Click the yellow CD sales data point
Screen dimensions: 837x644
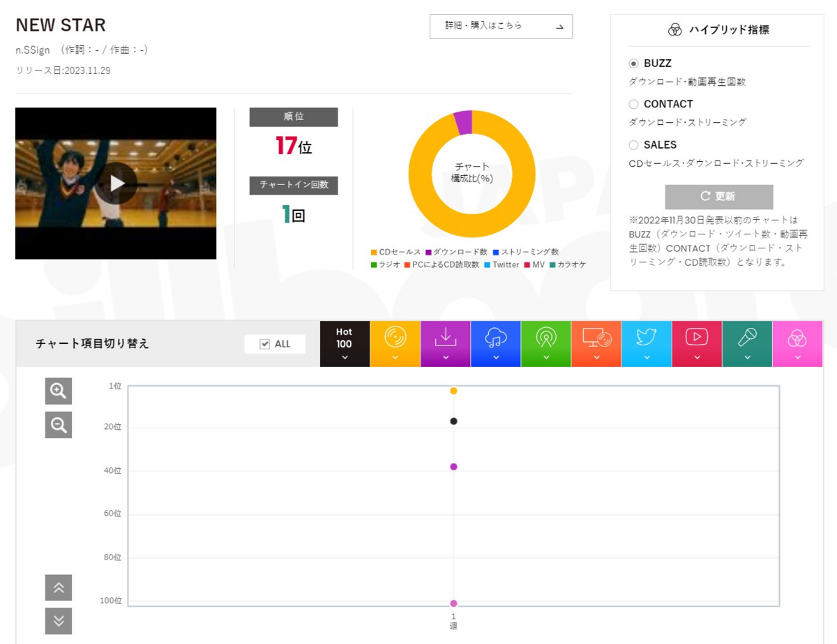pyautogui.click(x=453, y=391)
